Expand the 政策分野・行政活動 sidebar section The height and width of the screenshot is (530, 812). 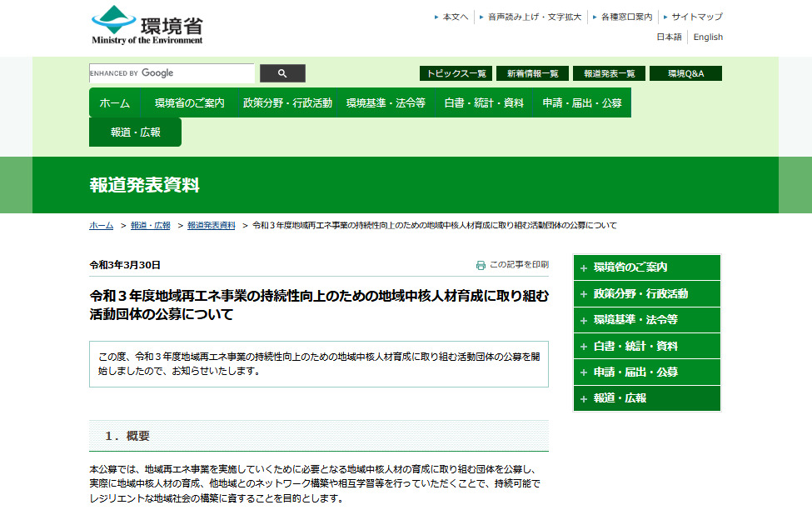tap(647, 293)
